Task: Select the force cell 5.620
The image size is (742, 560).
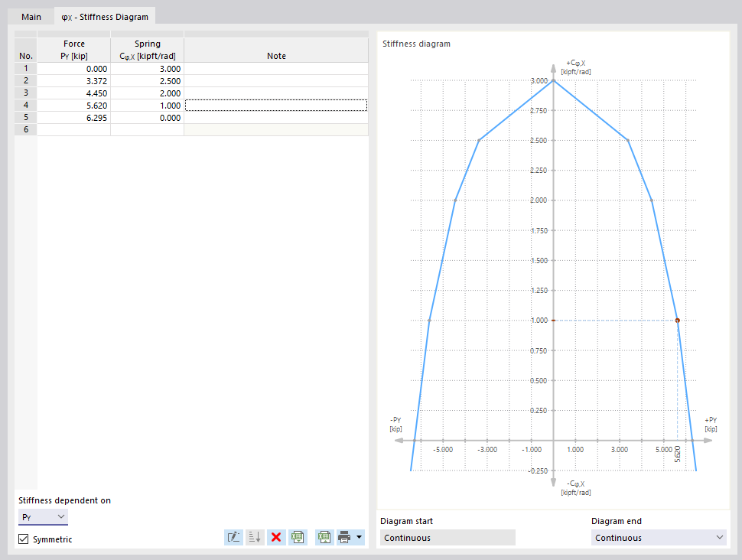Action: point(74,106)
